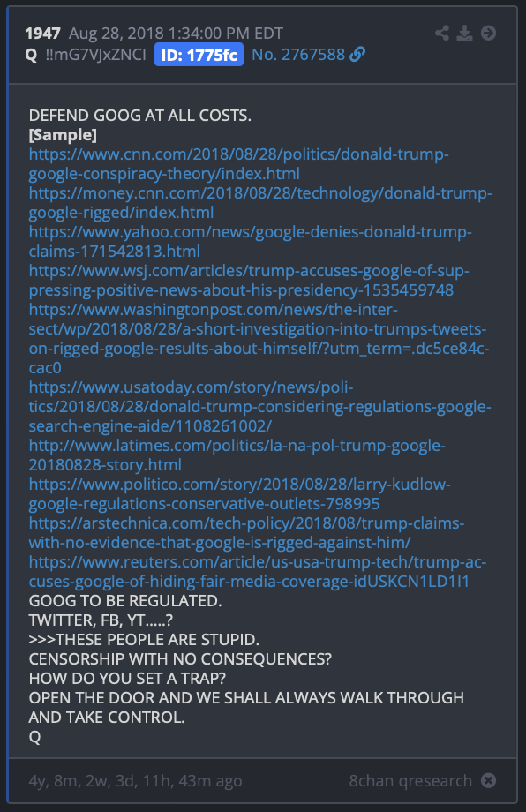
Task: Click the right-arrow circle icon
Action: (488, 34)
